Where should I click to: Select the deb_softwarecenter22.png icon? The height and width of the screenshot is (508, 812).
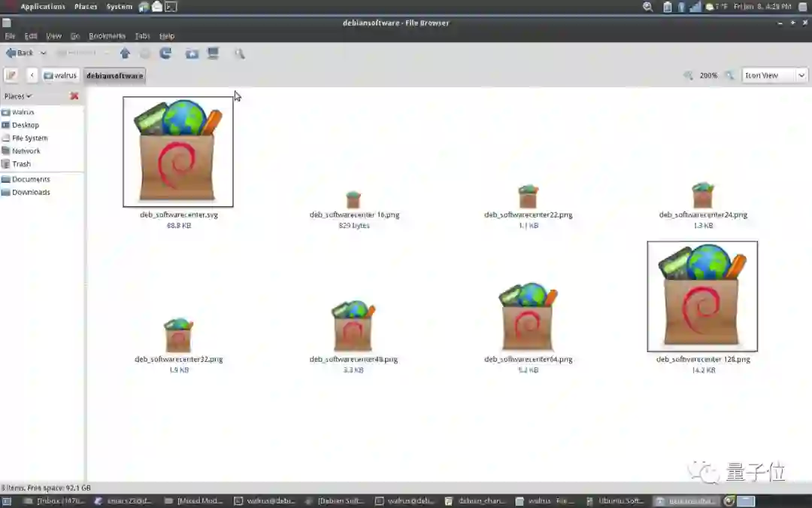pos(528,196)
